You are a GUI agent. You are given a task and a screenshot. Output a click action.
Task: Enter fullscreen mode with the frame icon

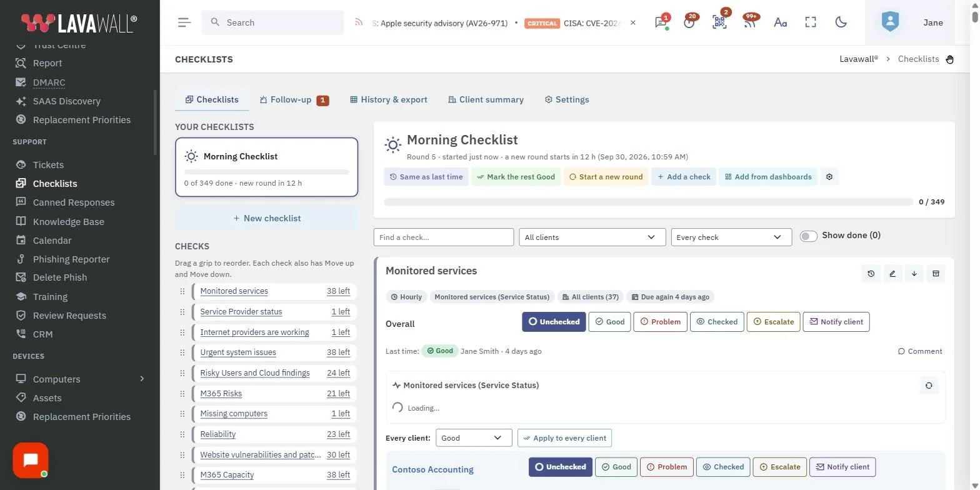(x=811, y=22)
